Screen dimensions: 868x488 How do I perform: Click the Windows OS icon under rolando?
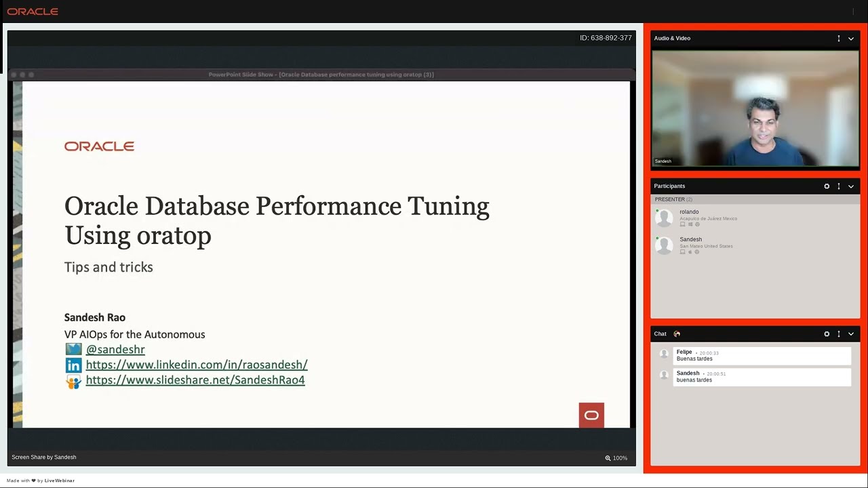(x=690, y=224)
